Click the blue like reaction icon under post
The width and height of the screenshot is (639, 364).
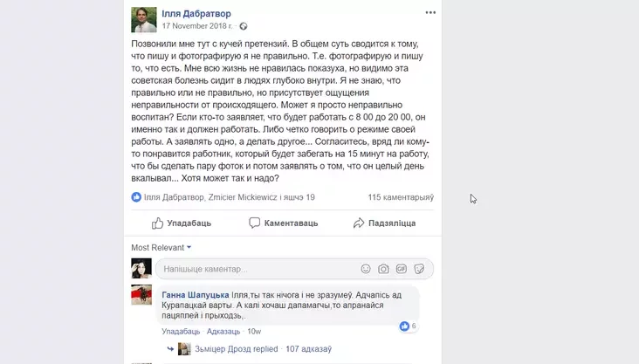[136, 197]
